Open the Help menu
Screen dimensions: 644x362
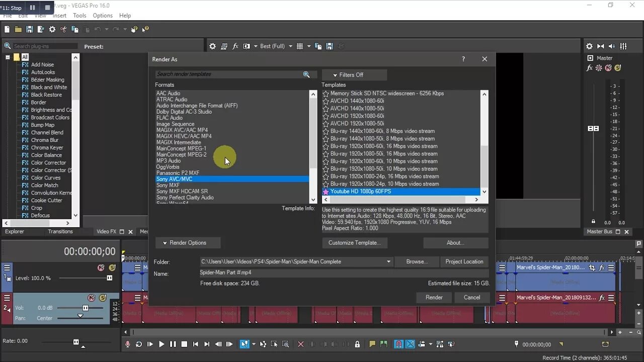coord(125,16)
